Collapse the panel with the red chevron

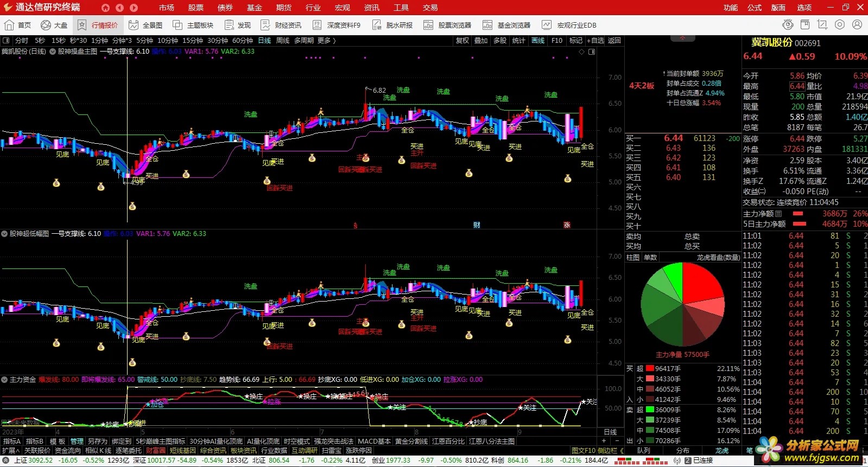(x=683, y=38)
